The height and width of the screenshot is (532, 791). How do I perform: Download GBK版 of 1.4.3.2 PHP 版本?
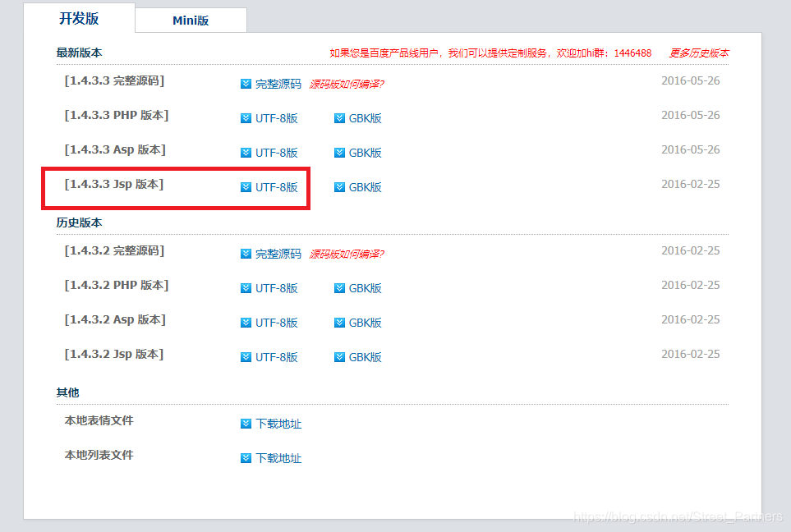[x=366, y=288]
